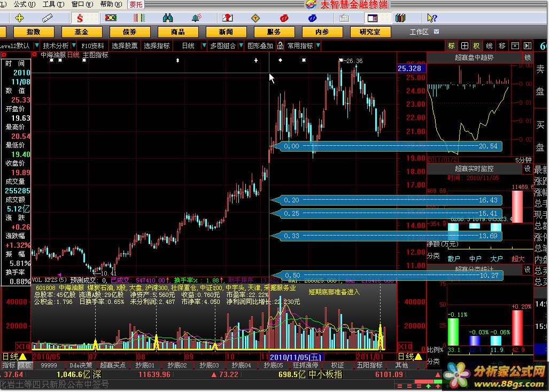This screenshot has height=392, width=550.
Task: Expand the 日线 triangle at bottom left
Action: [x=23, y=357]
